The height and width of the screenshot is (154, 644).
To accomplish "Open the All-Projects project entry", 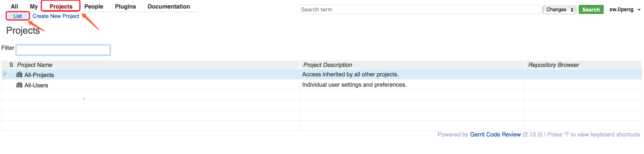I will point(39,75).
